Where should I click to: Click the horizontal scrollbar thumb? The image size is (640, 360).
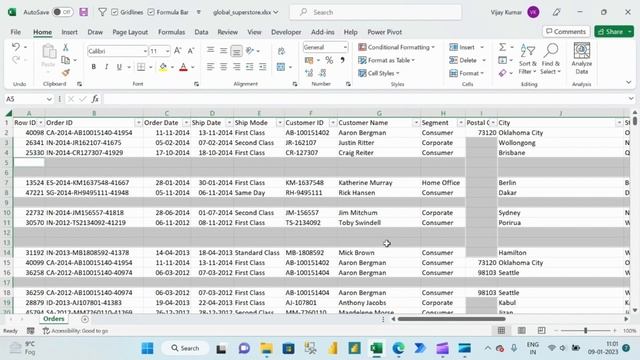(x=451, y=319)
